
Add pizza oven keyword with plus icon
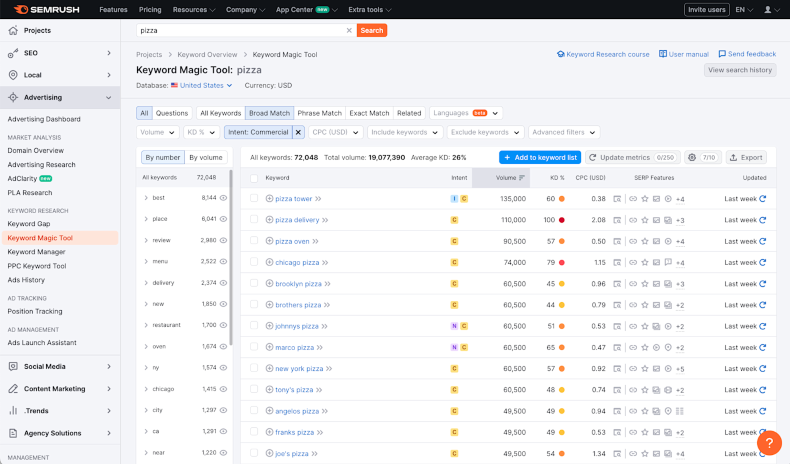point(269,241)
